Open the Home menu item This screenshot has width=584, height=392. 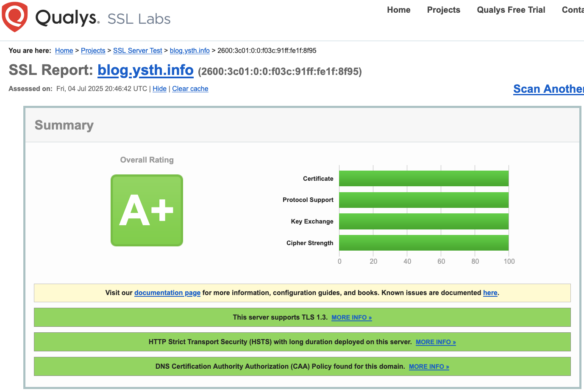(398, 10)
